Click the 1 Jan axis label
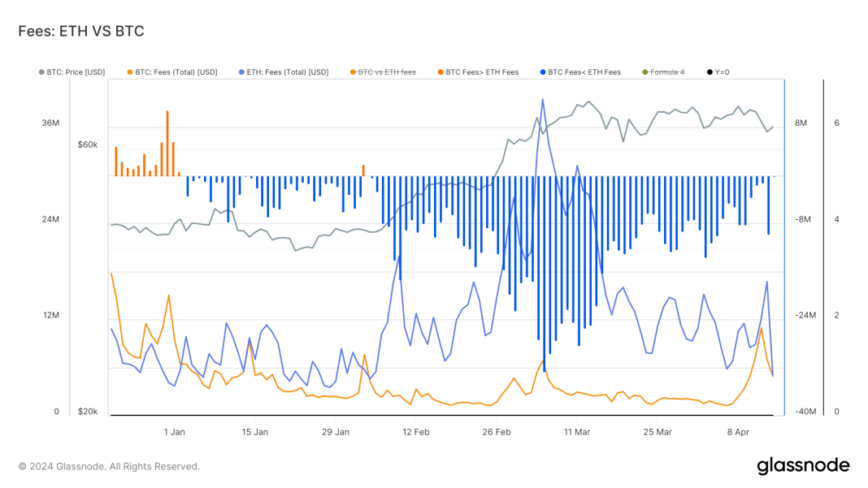This screenshot has width=868, height=488. 173,432
